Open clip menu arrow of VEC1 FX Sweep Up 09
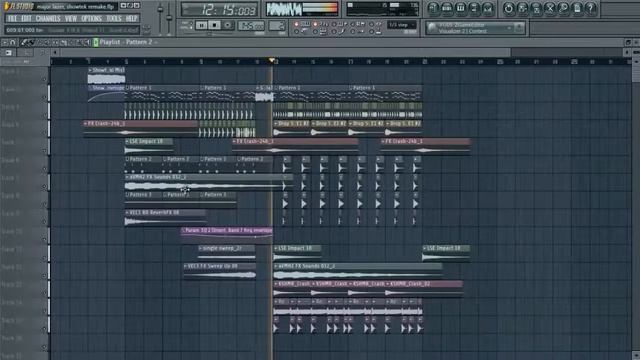The image size is (640, 360). [x=186, y=266]
